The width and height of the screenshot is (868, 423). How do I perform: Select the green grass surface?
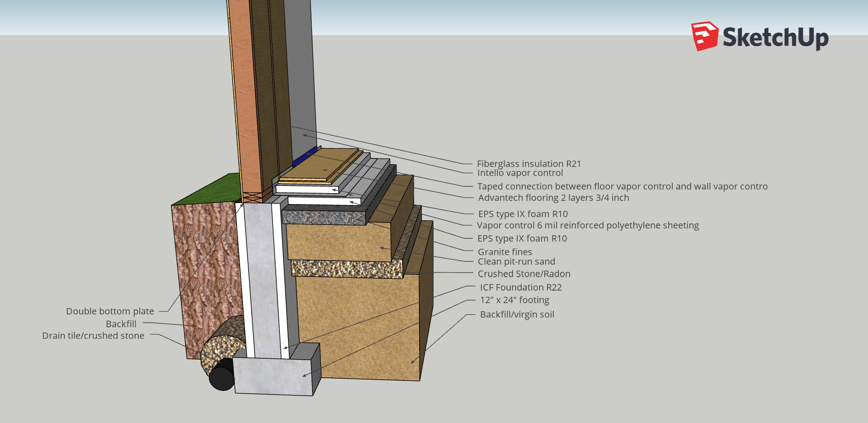click(208, 190)
